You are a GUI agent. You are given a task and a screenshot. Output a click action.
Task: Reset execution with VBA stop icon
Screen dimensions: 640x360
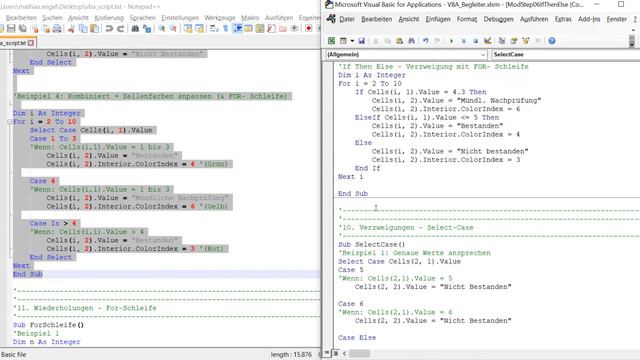point(476,41)
